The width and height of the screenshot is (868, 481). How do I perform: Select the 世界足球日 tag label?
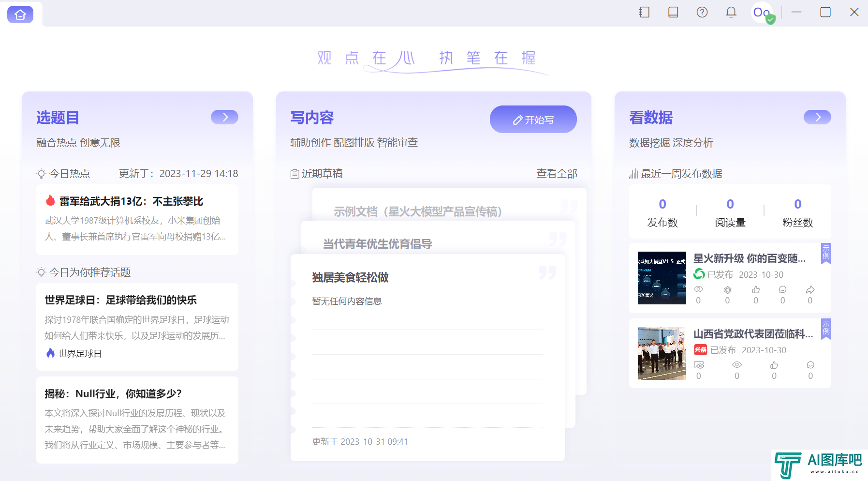tap(80, 354)
